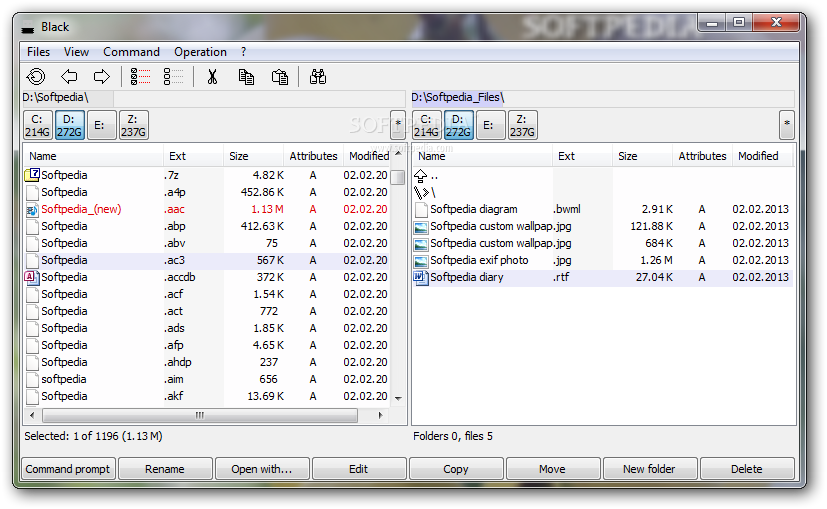Click the Copy button at bottom

tap(456, 469)
